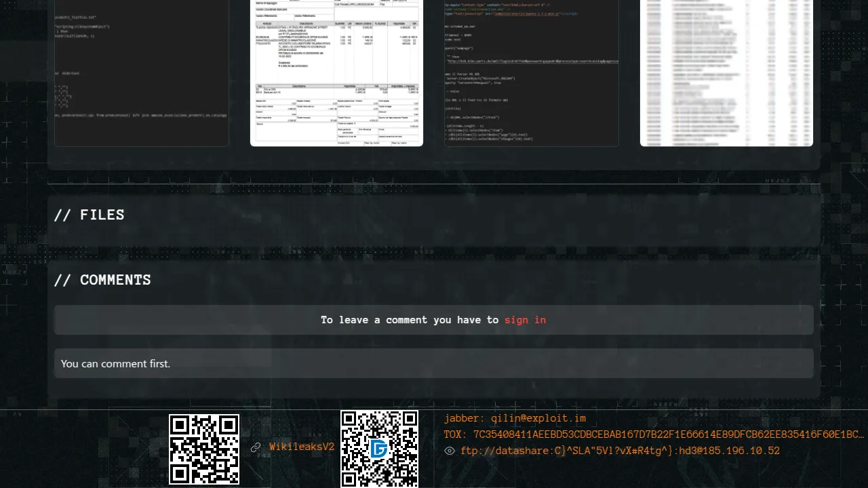Open the WikileaksV2 link
This screenshot has height=488, width=868.
[302, 447]
